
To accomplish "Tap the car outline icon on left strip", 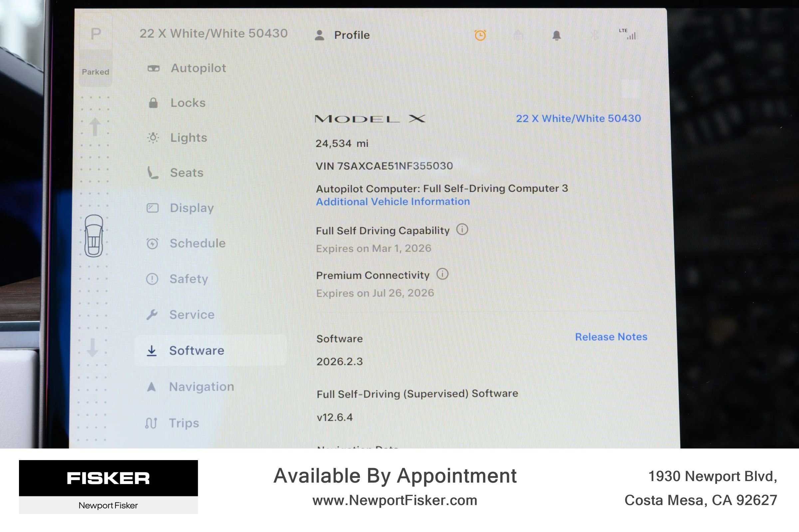I will coord(94,236).
